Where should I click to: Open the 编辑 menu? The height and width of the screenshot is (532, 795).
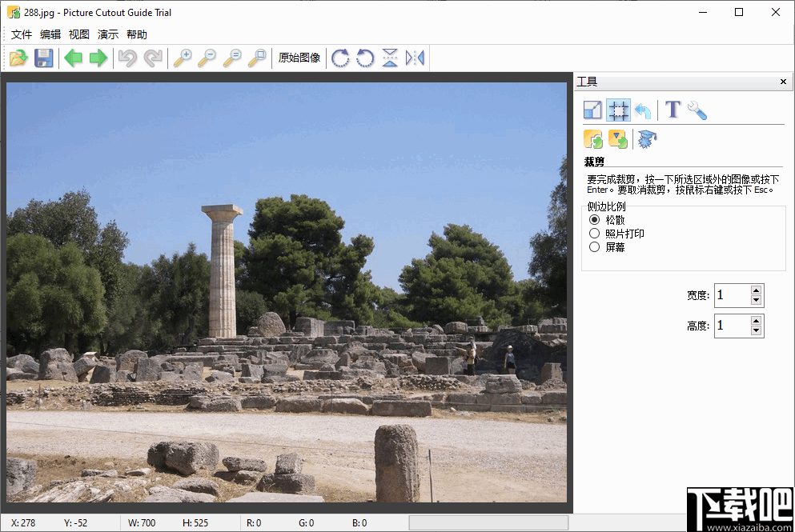[50, 34]
